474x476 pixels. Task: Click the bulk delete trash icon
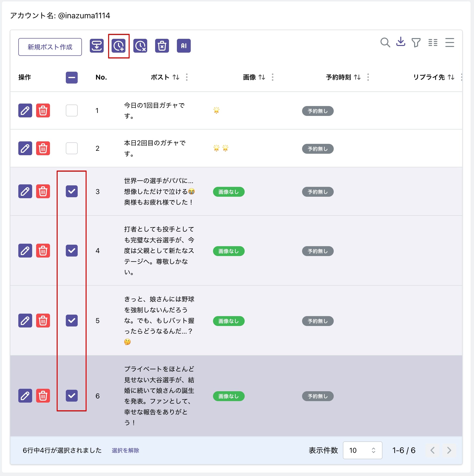[x=162, y=46]
